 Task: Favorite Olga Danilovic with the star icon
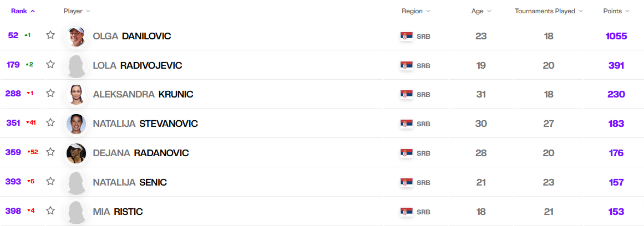[50, 35]
